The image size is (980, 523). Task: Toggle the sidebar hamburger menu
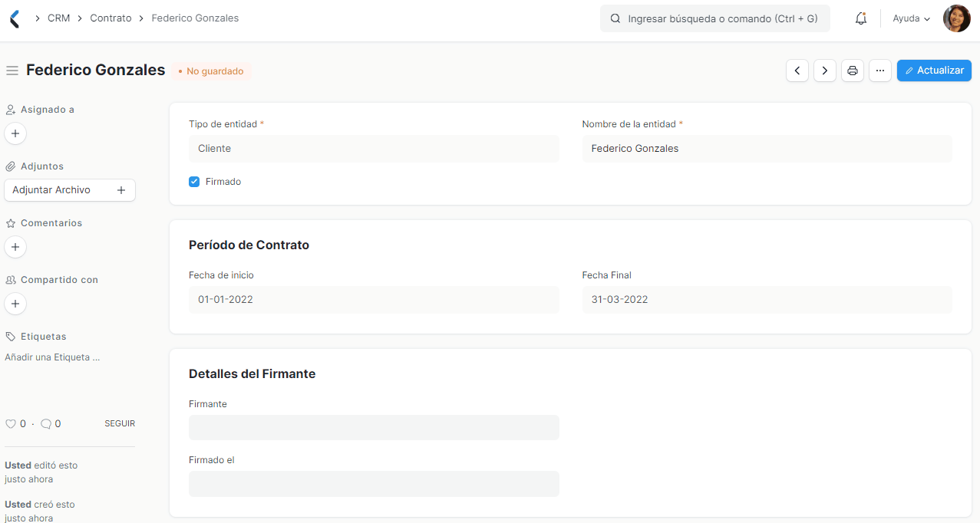tap(12, 71)
